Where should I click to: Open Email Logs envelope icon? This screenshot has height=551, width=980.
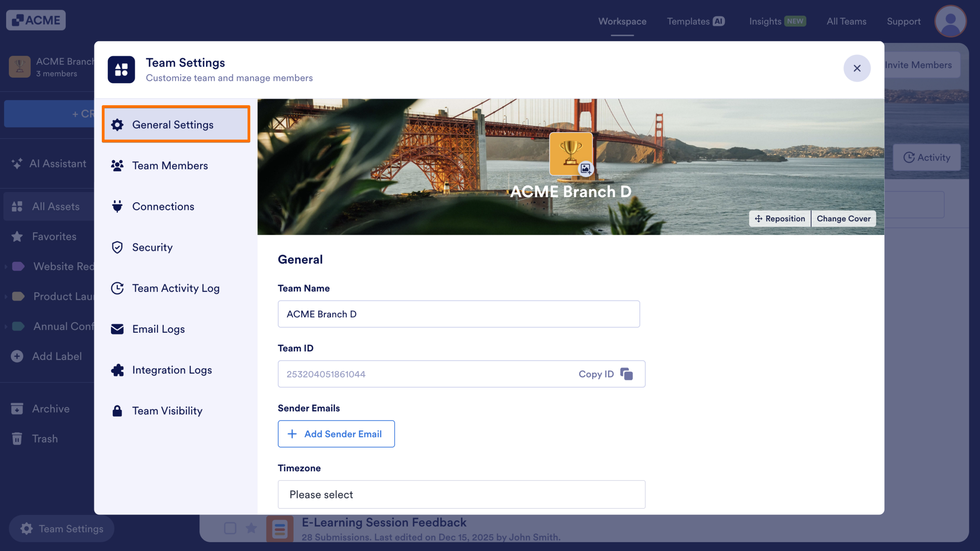[x=117, y=329]
